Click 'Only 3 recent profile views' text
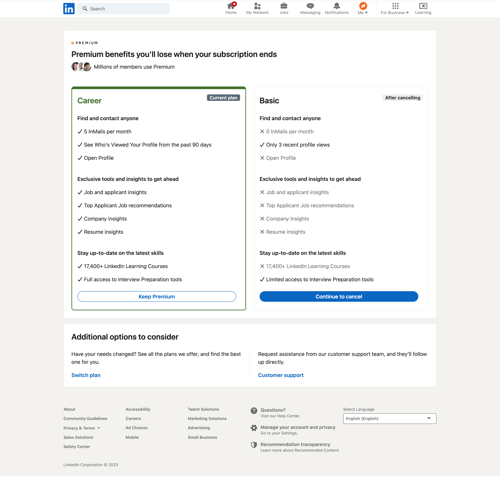Viewport: 500px width, 482px height. (x=298, y=145)
